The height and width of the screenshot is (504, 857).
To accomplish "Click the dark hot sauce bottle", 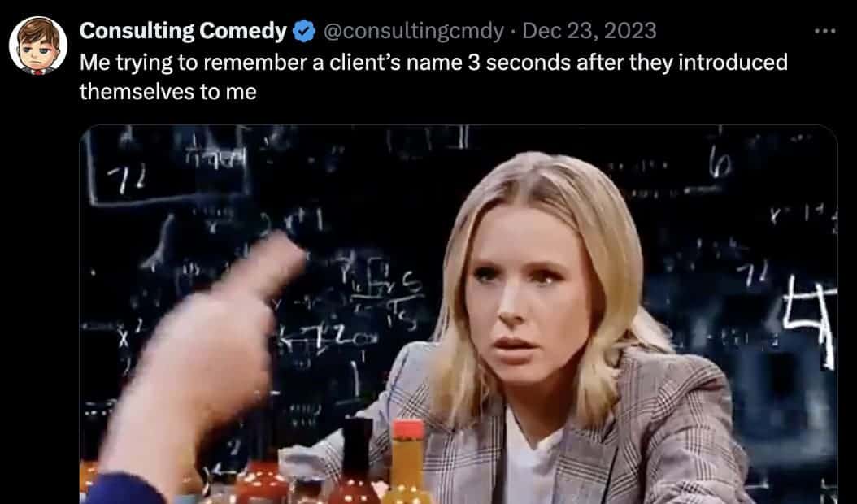I will point(356,462).
